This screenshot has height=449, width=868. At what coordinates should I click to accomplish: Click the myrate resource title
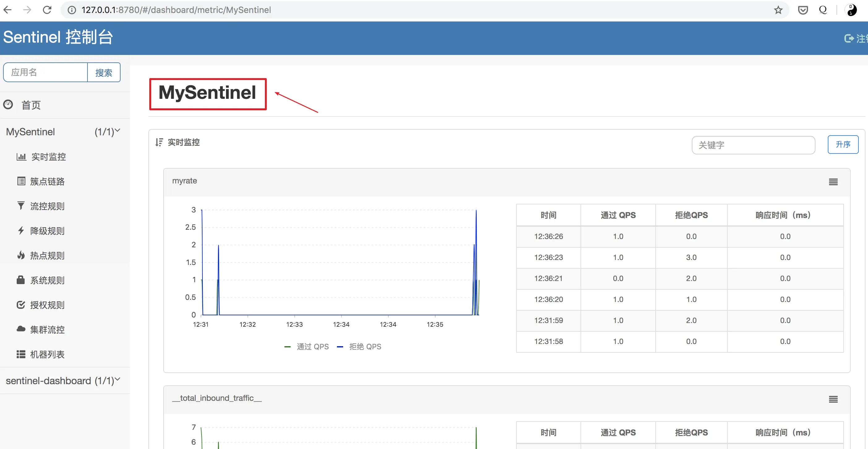tap(184, 181)
